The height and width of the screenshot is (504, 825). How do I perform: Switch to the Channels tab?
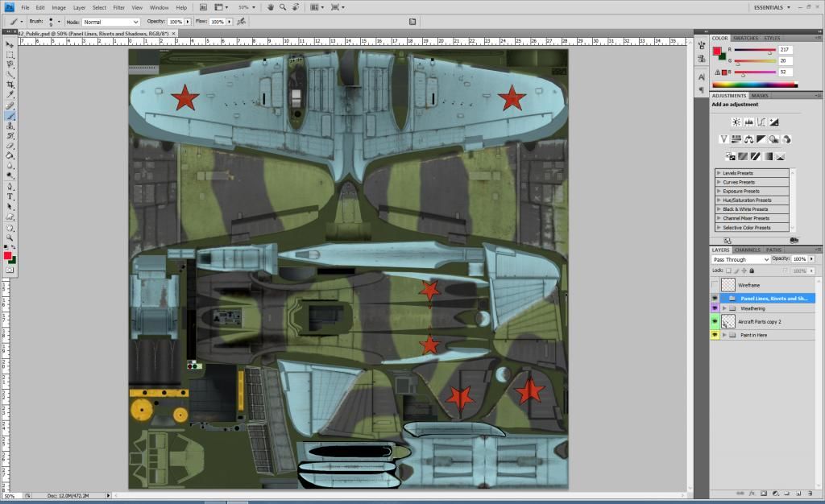[x=747, y=250]
